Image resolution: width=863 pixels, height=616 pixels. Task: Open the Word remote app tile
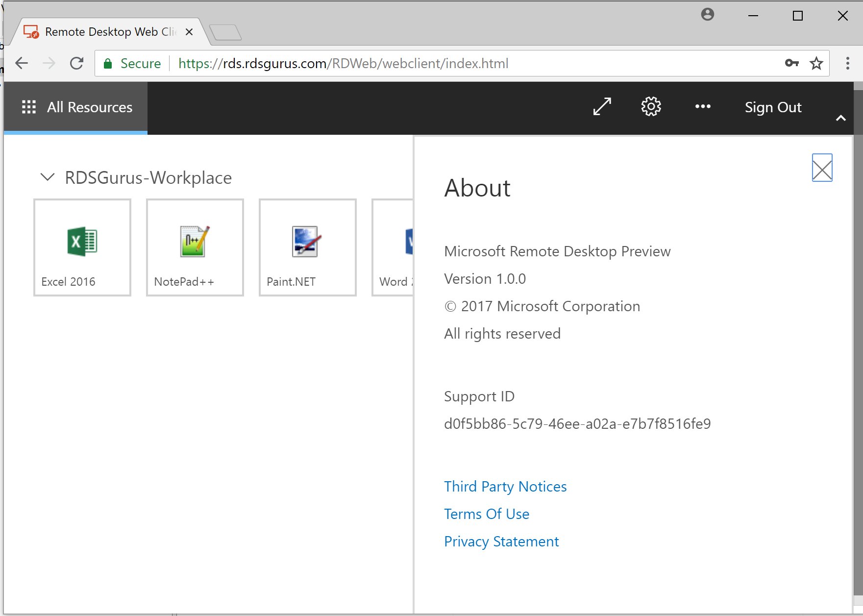tap(393, 247)
